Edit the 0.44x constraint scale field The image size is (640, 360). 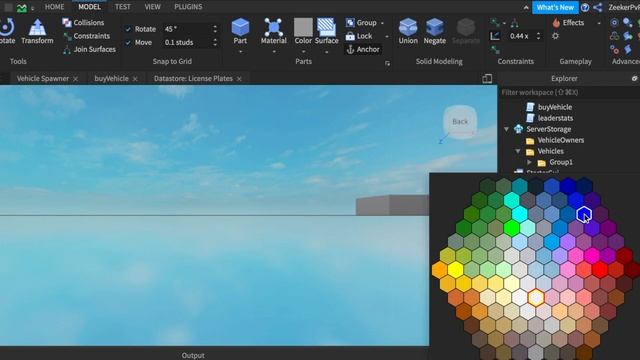pyautogui.click(x=520, y=36)
